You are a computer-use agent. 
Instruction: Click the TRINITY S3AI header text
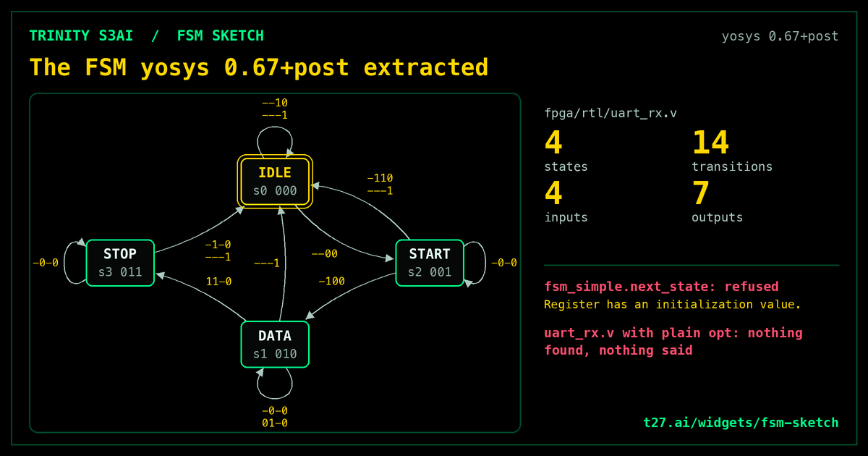coord(81,35)
